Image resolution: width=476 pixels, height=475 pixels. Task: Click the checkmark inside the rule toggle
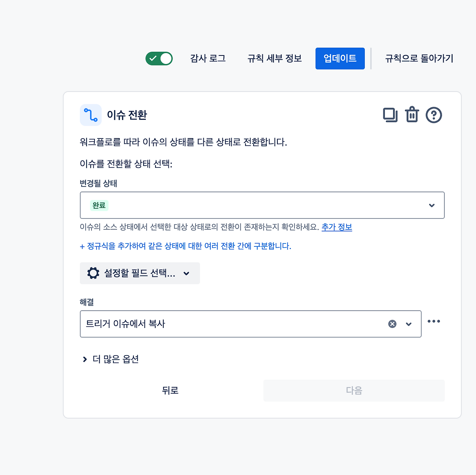pos(154,58)
